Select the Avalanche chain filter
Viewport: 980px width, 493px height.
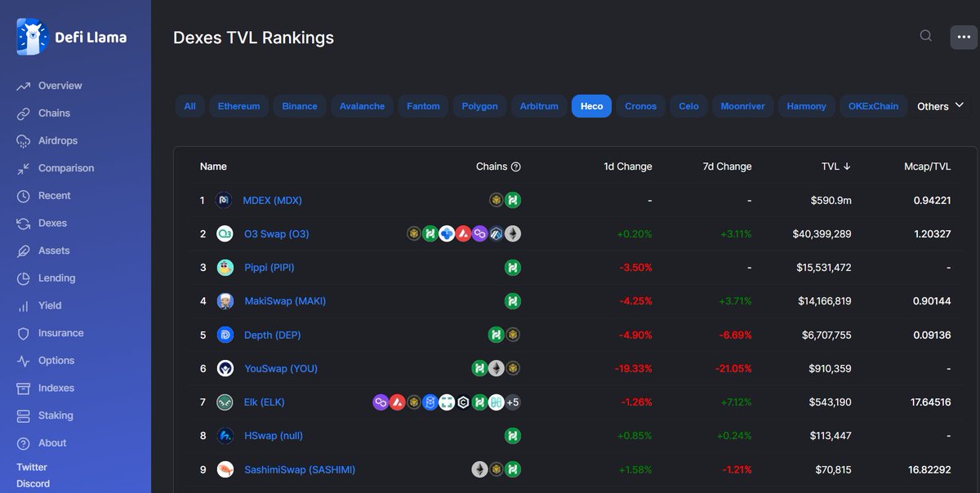point(362,106)
